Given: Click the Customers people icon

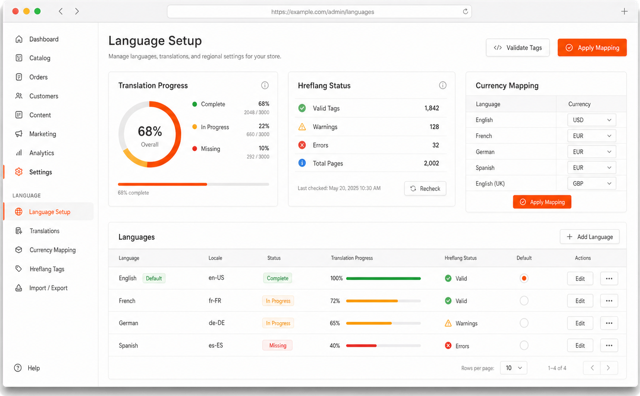Looking at the screenshot, I should [x=19, y=96].
